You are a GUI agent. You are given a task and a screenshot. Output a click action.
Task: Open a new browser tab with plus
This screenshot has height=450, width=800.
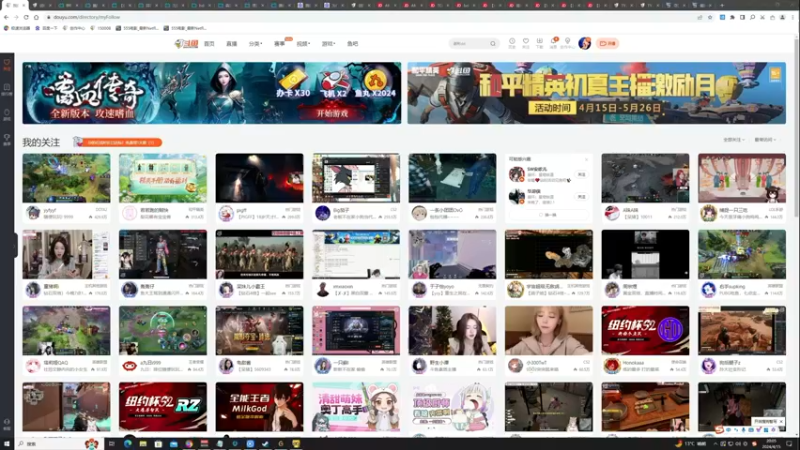click(x=722, y=5)
